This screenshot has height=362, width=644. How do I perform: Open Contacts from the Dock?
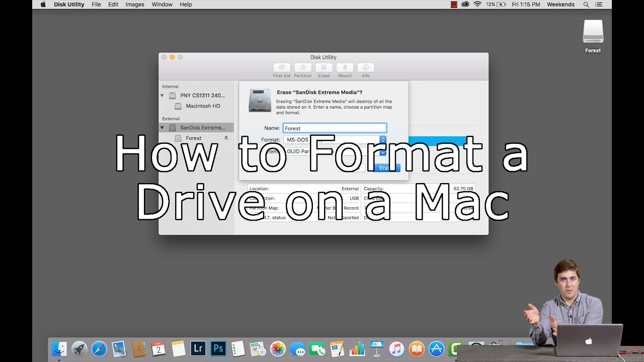pyautogui.click(x=139, y=349)
